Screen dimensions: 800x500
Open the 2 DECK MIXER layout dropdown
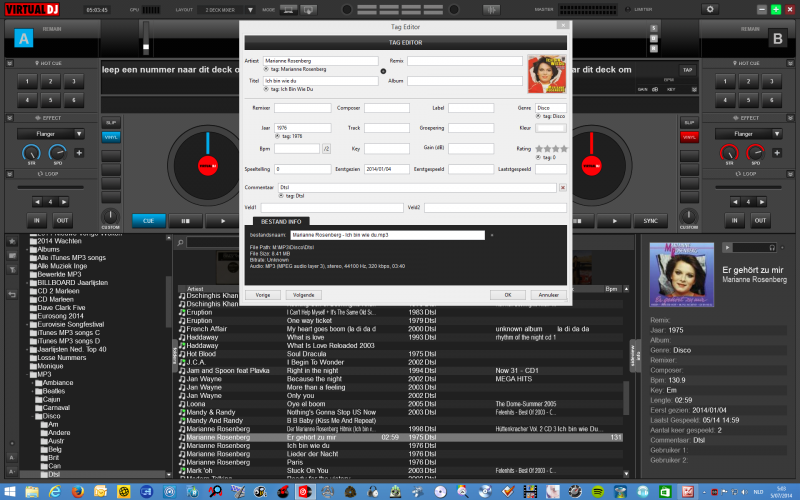pos(250,10)
